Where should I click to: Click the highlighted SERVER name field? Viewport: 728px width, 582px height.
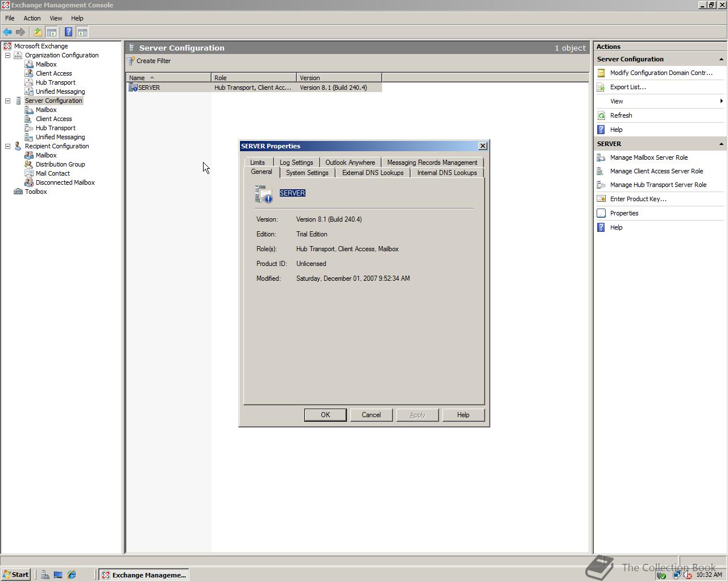point(292,193)
